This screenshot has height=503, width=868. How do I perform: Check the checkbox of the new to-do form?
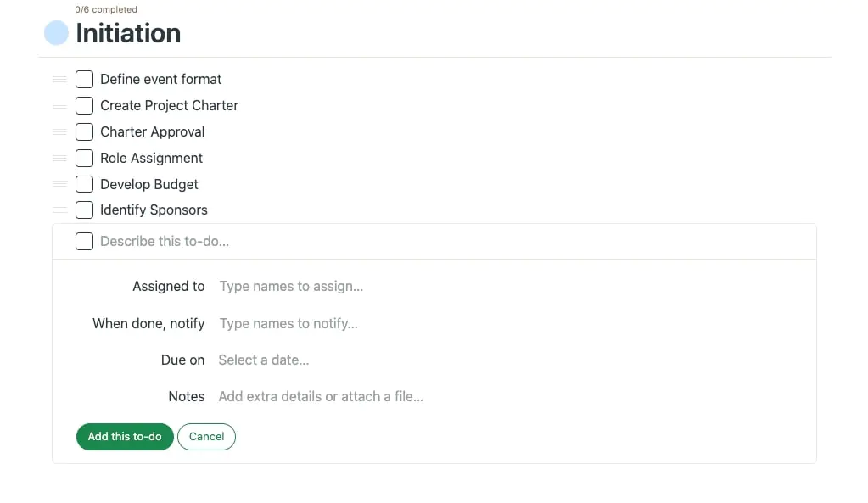(84, 241)
